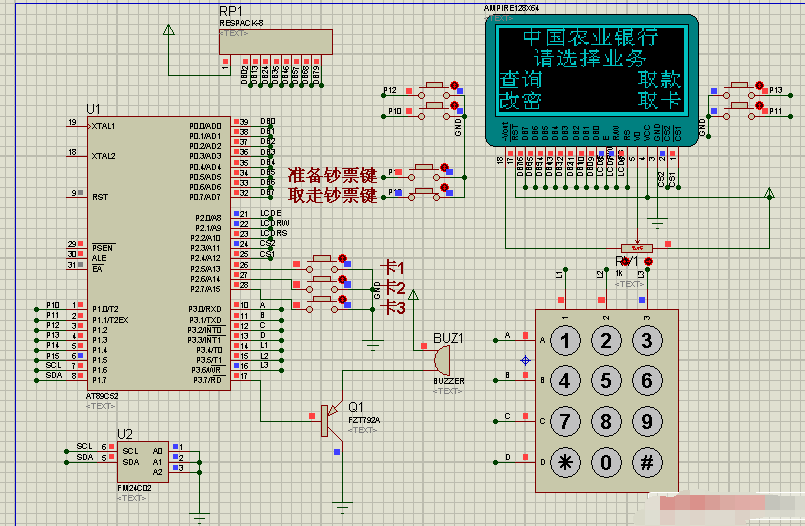Click the left RV1 adjustment dot
This screenshot has height=526, width=805.
625,262
